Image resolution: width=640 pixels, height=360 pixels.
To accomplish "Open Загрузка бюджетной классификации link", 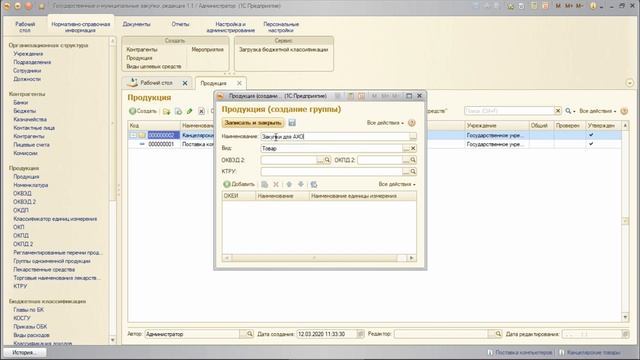I will [x=283, y=49].
